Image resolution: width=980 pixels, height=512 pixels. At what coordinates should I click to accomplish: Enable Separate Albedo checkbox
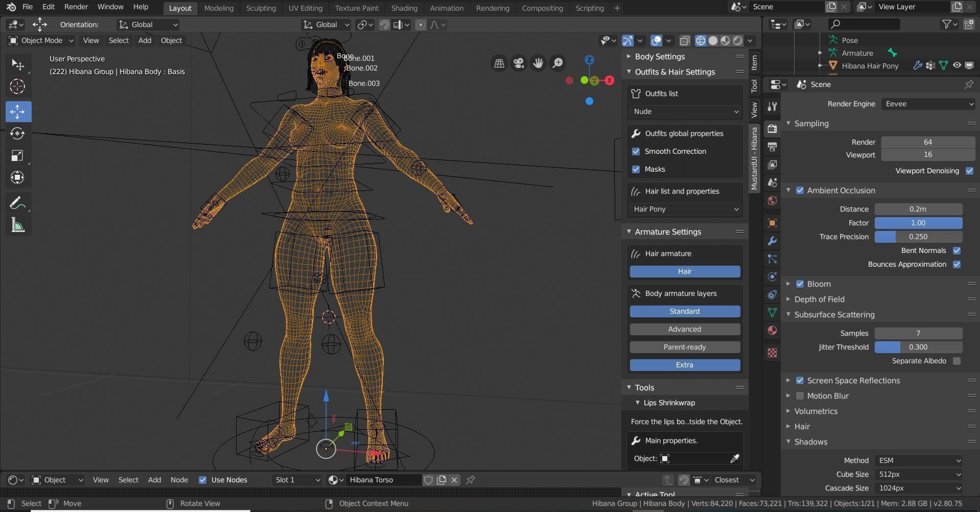(x=956, y=361)
